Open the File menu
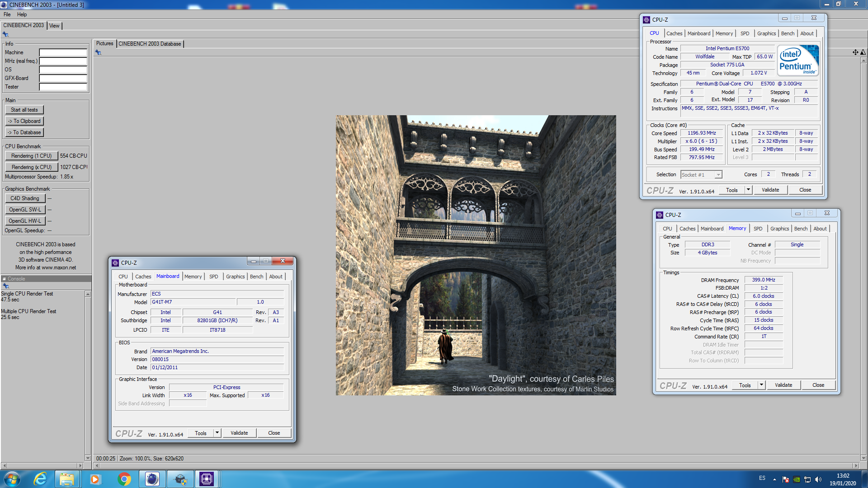The height and width of the screenshot is (488, 868). (7, 14)
